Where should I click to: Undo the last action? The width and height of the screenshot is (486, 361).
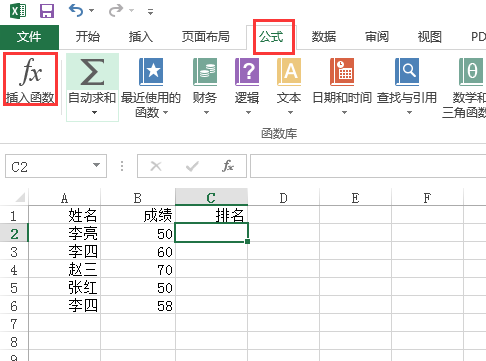76,11
